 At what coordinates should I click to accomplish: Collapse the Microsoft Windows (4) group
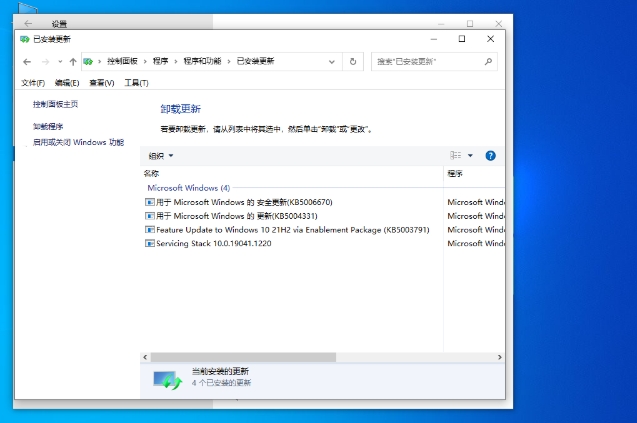[188, 187]
